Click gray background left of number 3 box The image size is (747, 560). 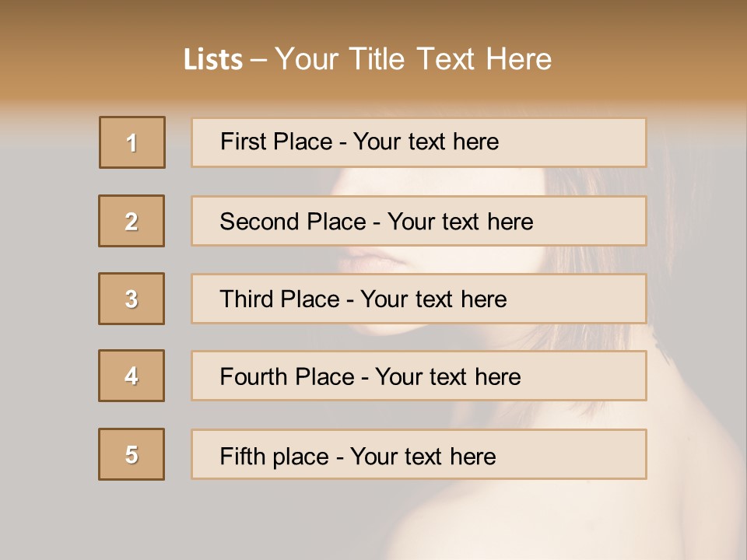coord(48,299)
